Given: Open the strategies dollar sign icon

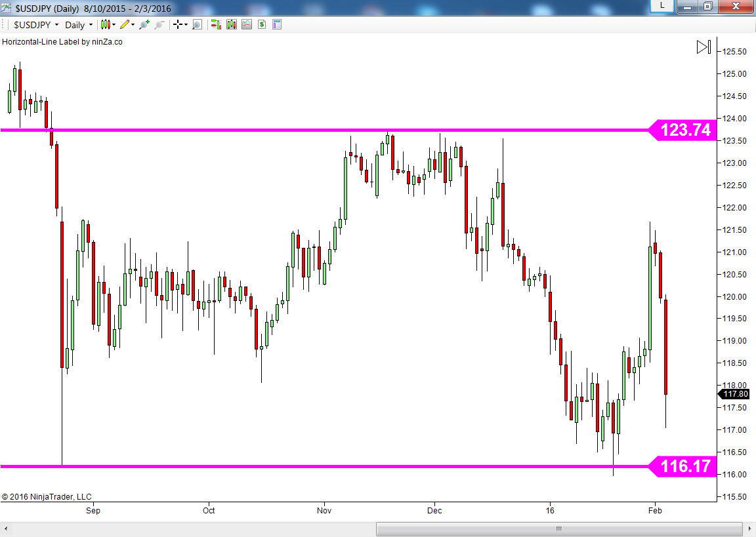Looking at the screenshot, I should (x=262, y=24).
